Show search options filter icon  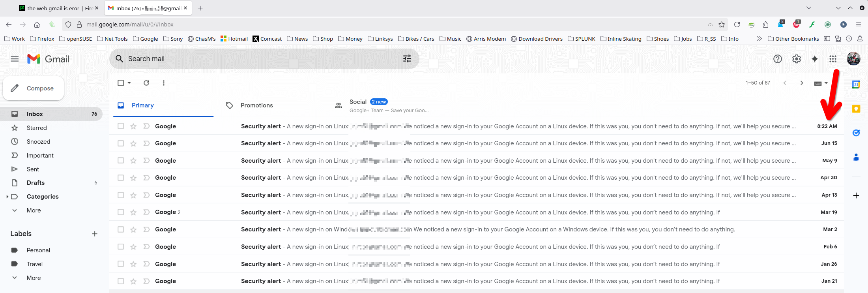pyautogui.click(x=407, y=59)
